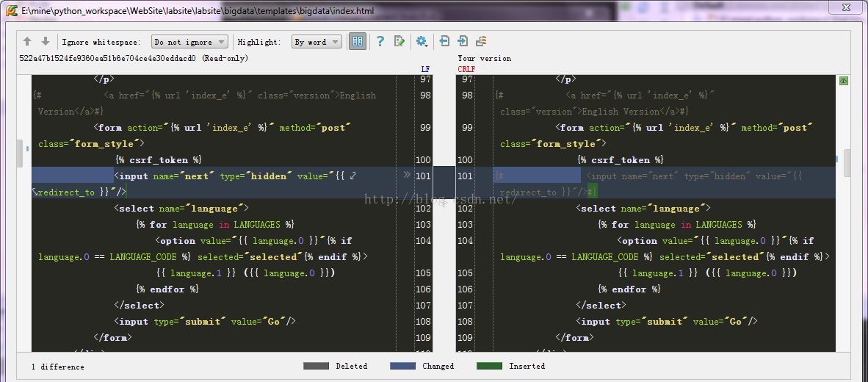Click right pane line number 104
This screenshot has width=868, height=382.
pyautogui.click(x=466, y=241)
